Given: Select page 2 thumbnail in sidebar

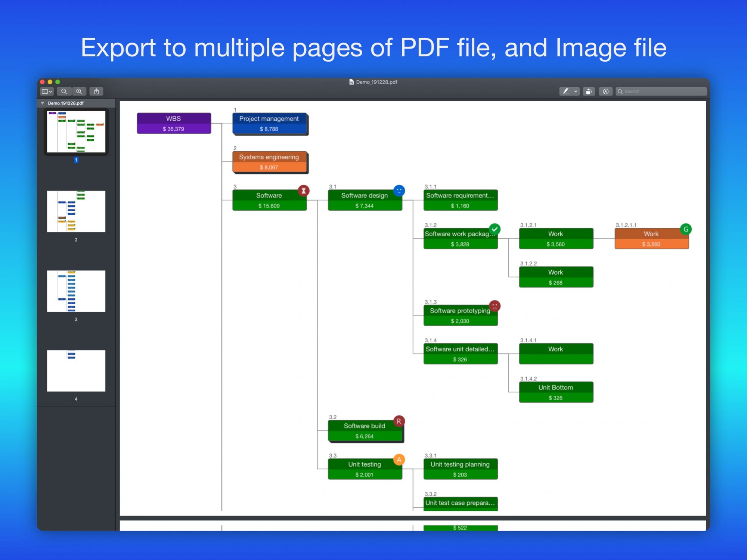Looking at the screenshot, I should (x=76, y=211).
